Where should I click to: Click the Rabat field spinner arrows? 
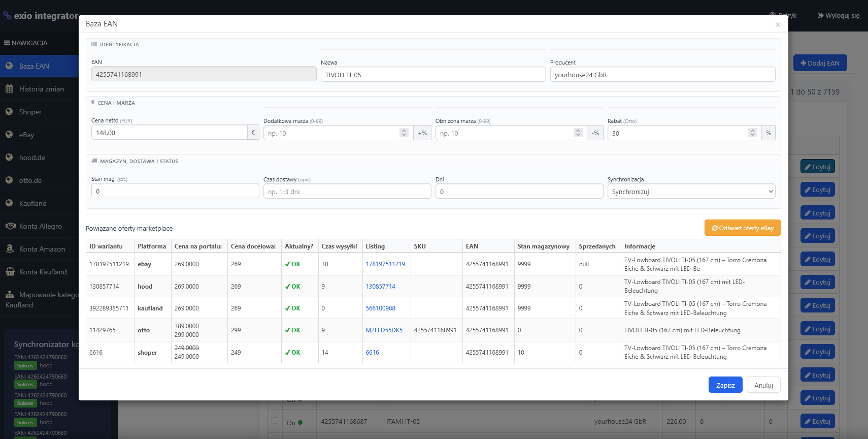click(x=753, y=133)
